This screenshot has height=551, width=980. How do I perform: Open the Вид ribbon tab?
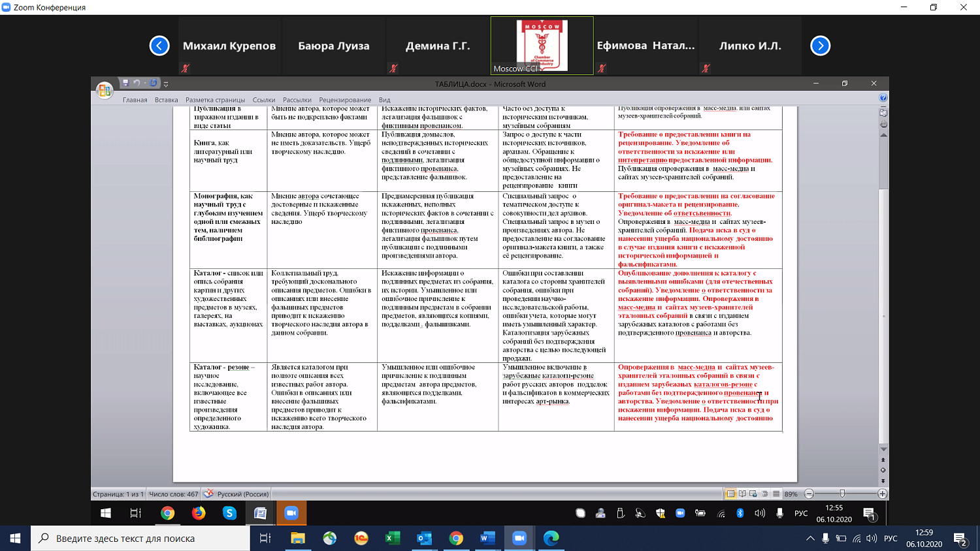point(385,100)
